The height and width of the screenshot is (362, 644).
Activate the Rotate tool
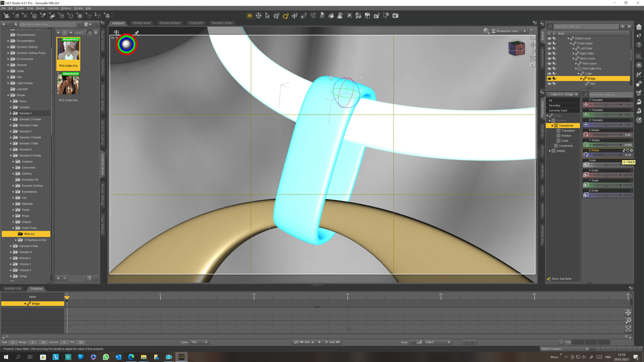coord(285,16)
